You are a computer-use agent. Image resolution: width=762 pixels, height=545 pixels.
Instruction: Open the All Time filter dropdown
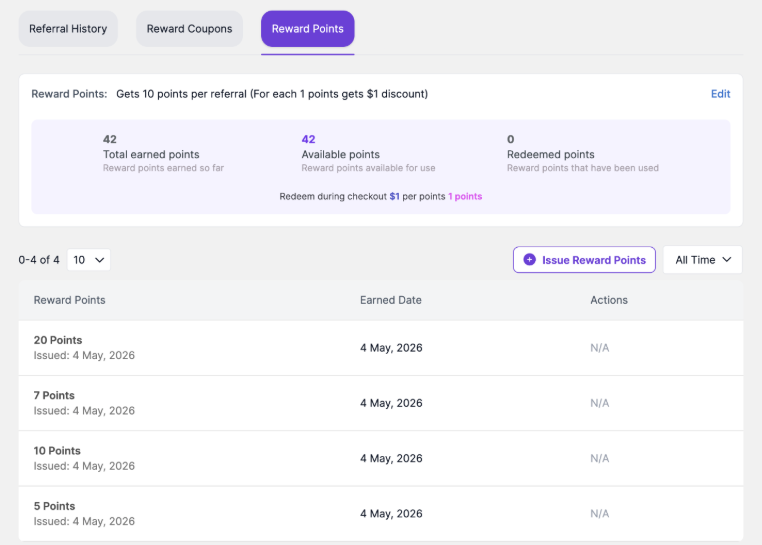click(x=703, y=260)
